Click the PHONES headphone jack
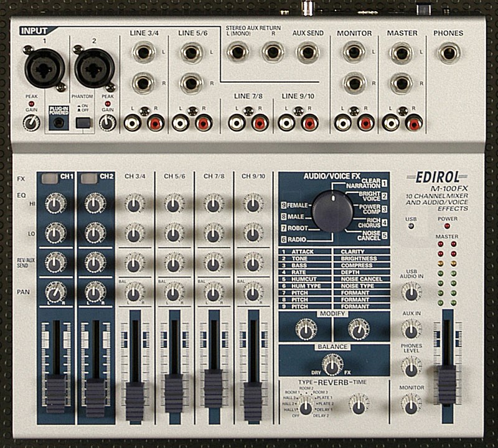 [448, 52]
